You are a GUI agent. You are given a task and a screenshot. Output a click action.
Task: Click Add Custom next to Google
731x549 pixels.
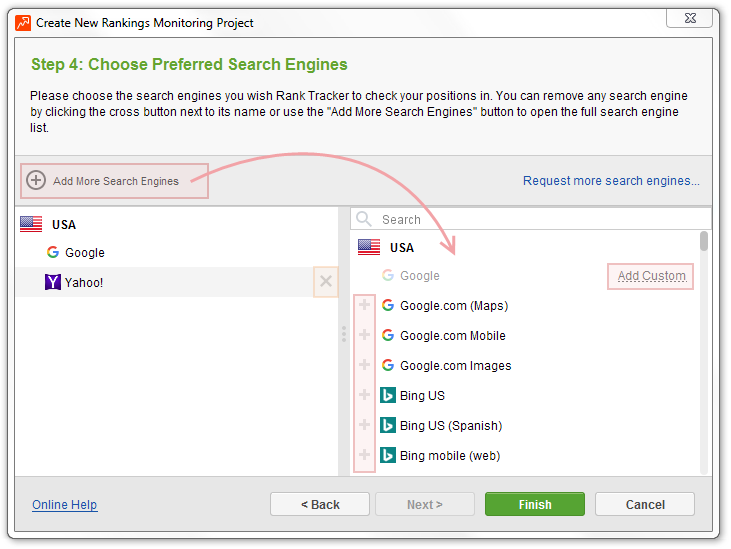pos(651,276)
